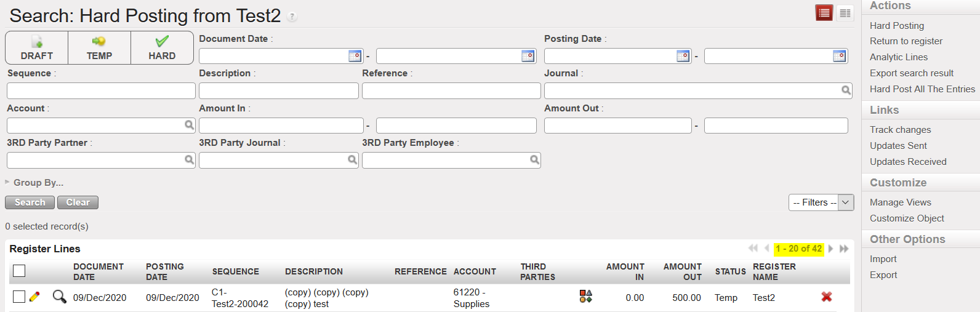This screenshot has height=312, width=980.
Task: Click in the Description input field
Action: click(278, 91)
